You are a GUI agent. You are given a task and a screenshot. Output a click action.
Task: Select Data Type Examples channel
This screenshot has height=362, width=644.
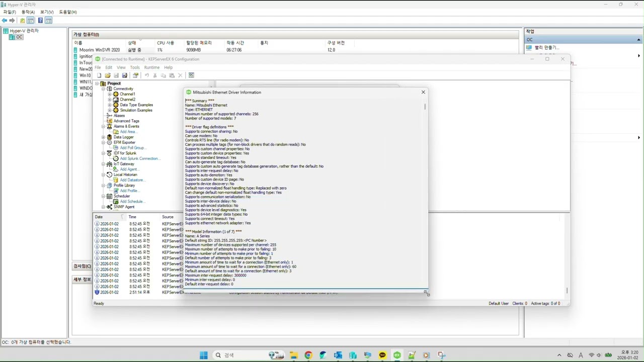(x=136, y=105)
